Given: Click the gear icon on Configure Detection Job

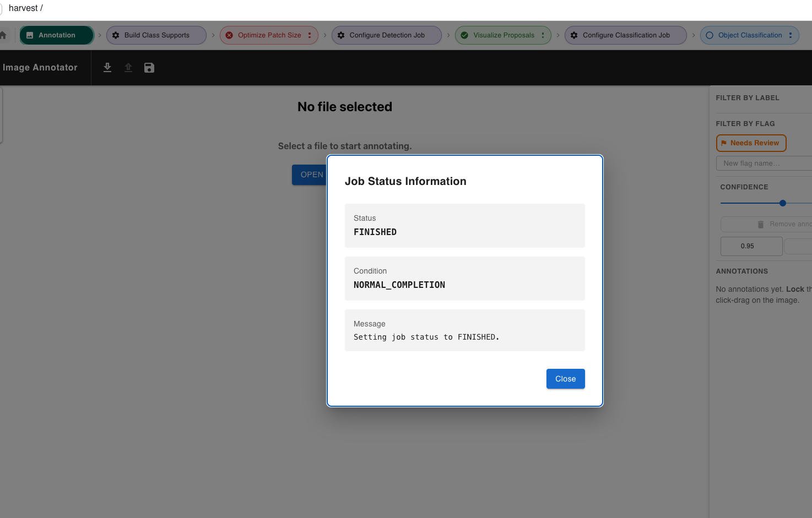Looking at the screenshot, I should point(341,35).
